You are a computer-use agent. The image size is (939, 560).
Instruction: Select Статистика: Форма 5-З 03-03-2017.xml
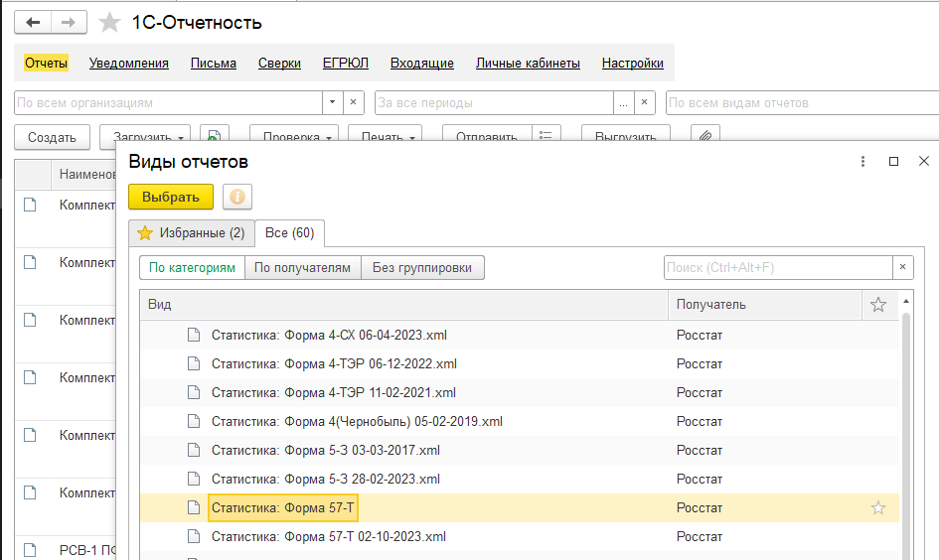(x=325, y=450)
